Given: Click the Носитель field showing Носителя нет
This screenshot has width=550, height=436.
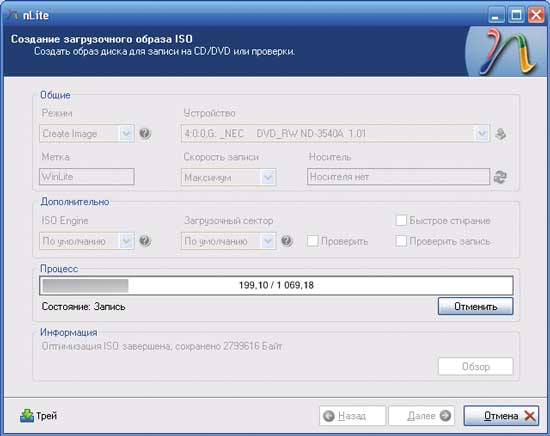Looking at the screenshot, I should pos(398,176).
